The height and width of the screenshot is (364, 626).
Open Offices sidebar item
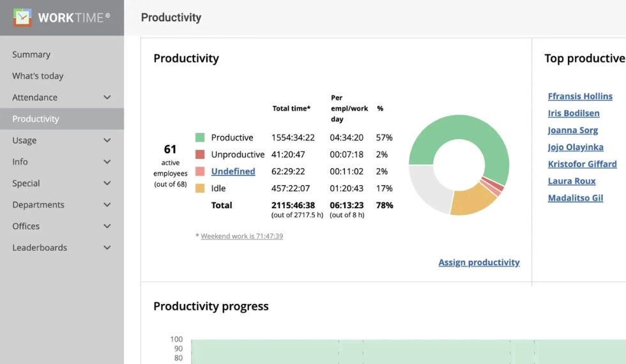(x=26, y=226)
